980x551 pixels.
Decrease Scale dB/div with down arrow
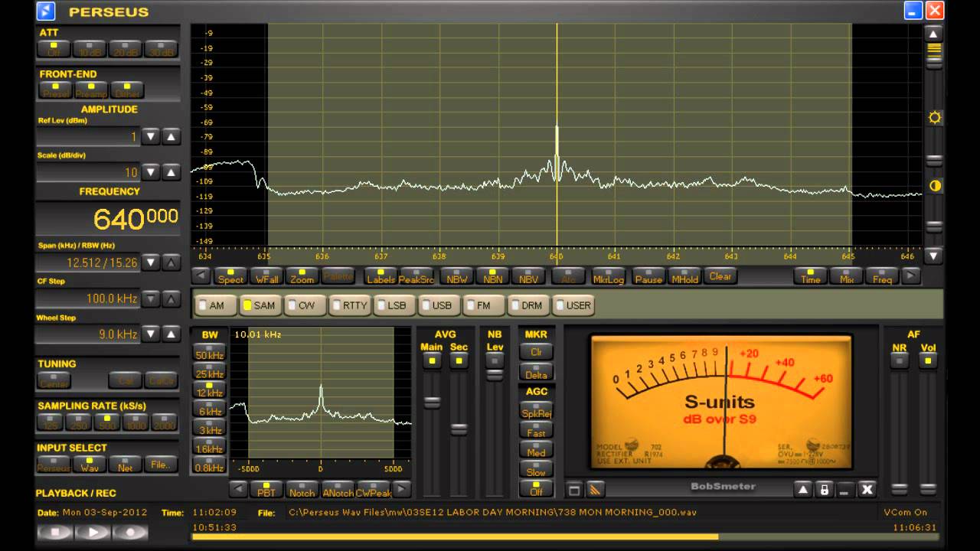[152, 172]
